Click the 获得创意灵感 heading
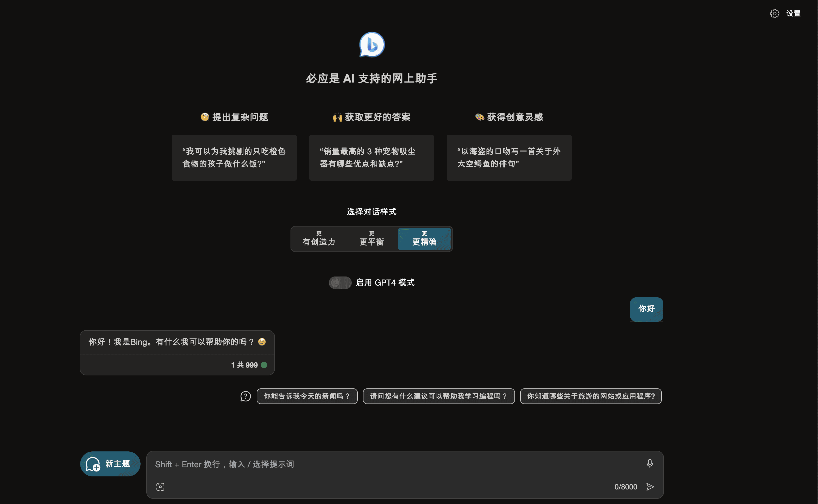The width and height of the screenshot is (818, 504). tap(509, 117)
